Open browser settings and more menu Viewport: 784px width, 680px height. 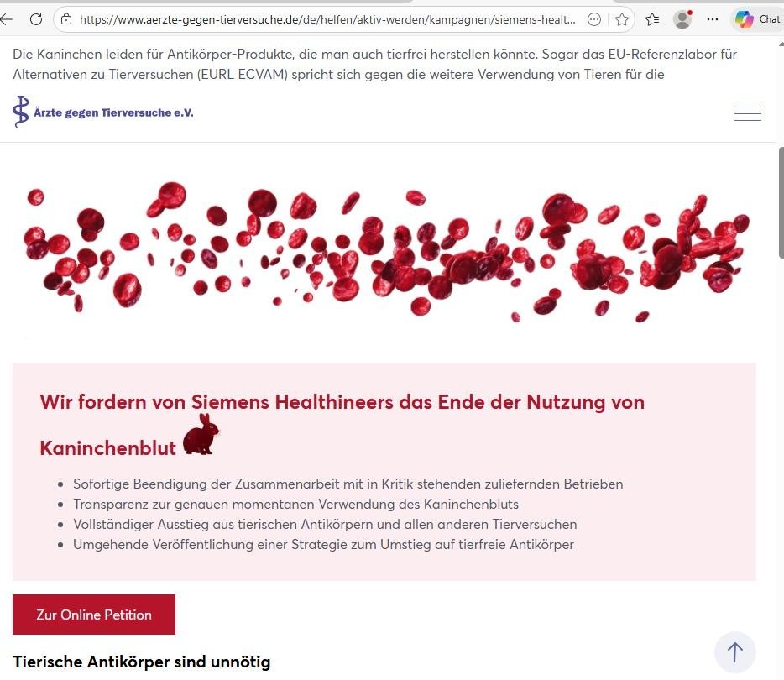coord(713,18)
